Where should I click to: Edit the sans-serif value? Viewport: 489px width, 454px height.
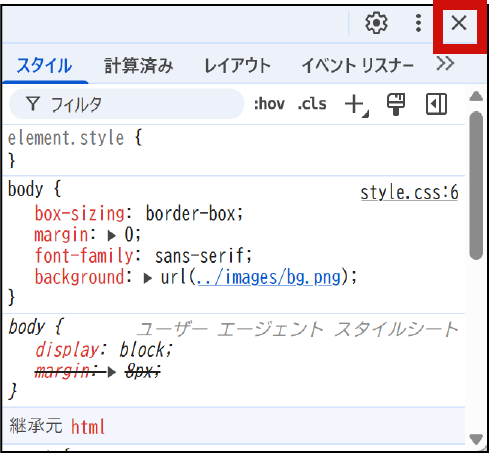pyautogui.click(x=199, y=256)
